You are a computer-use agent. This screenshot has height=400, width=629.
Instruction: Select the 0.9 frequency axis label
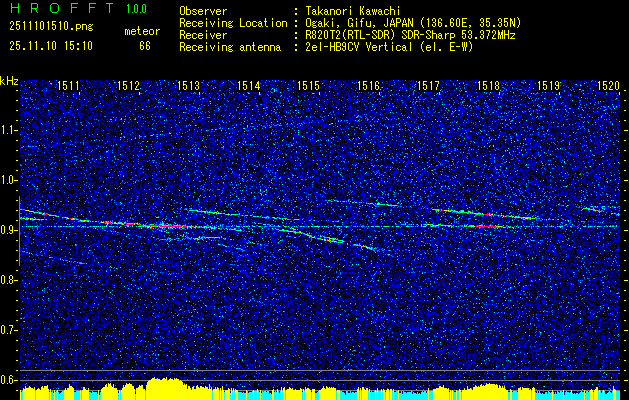tap(9, 230)
